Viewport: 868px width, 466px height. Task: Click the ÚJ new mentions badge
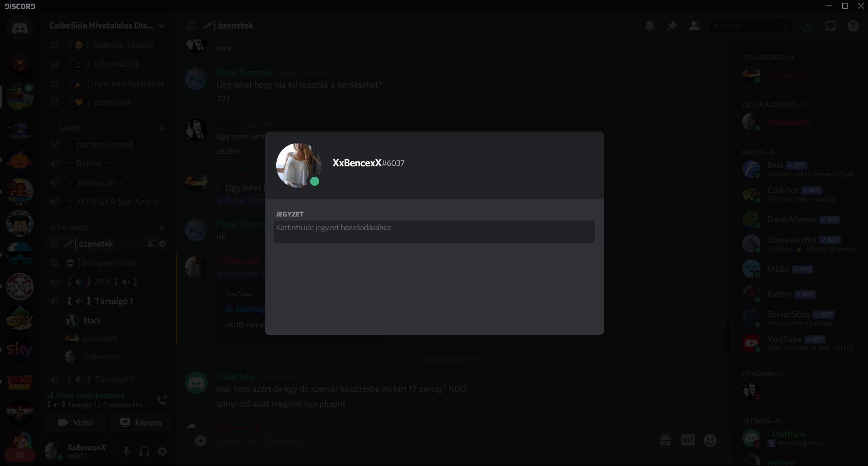click(x=20, y=455)
